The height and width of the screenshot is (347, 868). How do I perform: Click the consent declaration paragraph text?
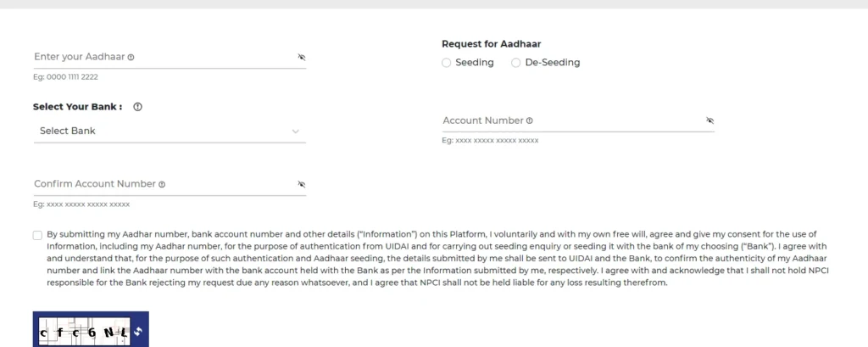[437, 258]
